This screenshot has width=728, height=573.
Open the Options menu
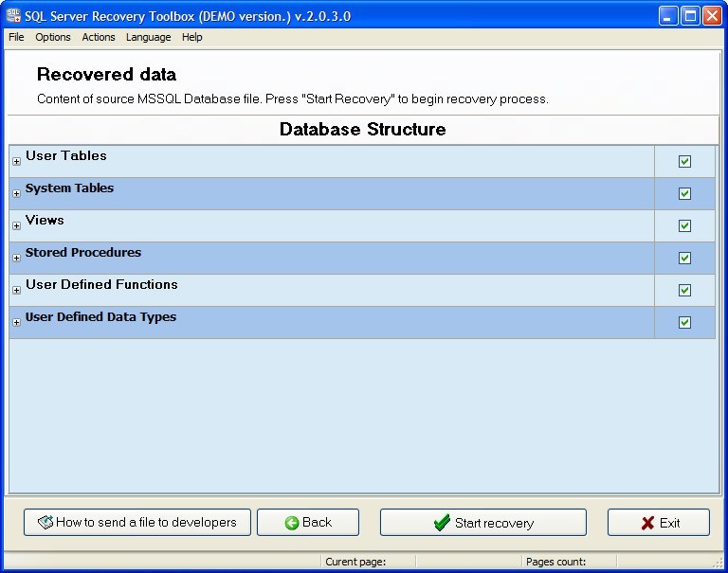click(x=53, y=37)
